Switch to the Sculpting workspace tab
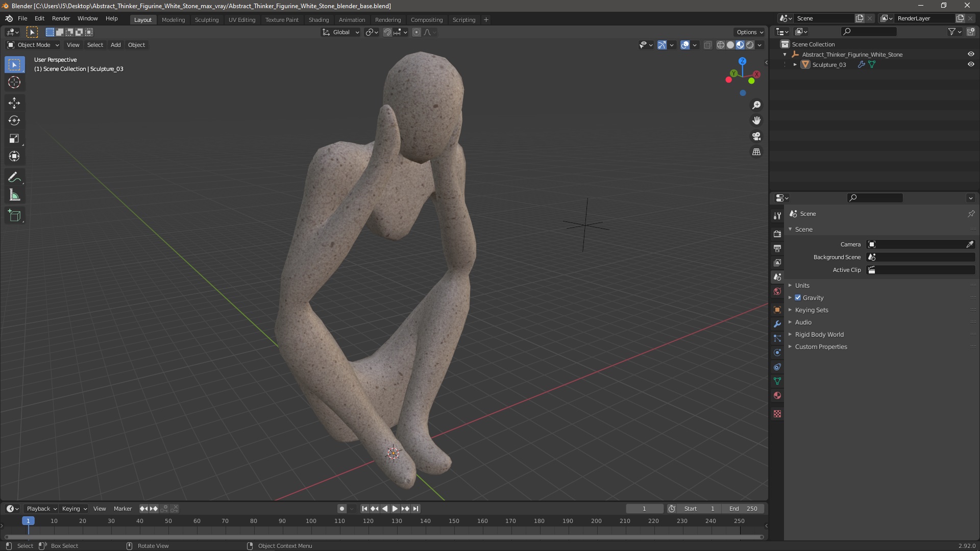This screenshot has height=551, width=980. [x=207, y=19]
